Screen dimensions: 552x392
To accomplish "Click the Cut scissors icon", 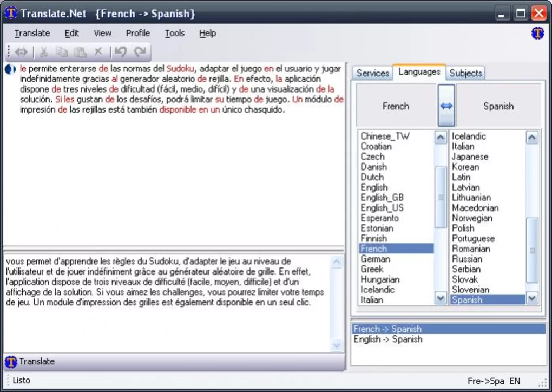I will pyautogui.click(x=44, y=52).
